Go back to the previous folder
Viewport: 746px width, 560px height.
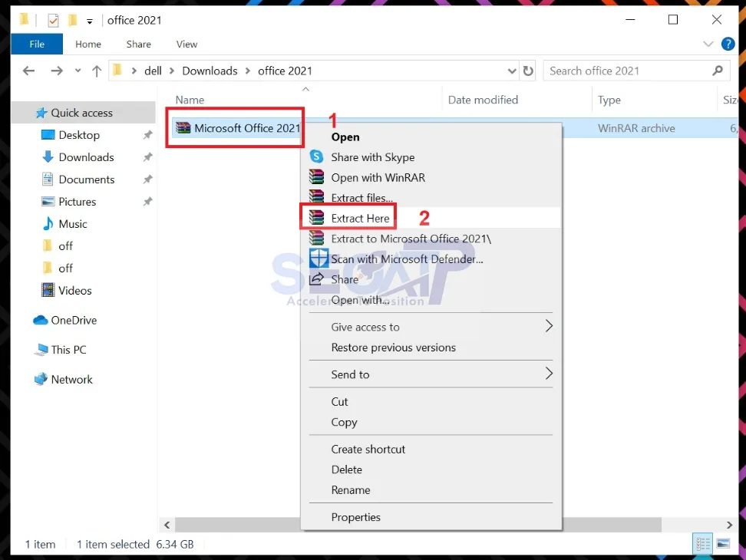(28, 70)
